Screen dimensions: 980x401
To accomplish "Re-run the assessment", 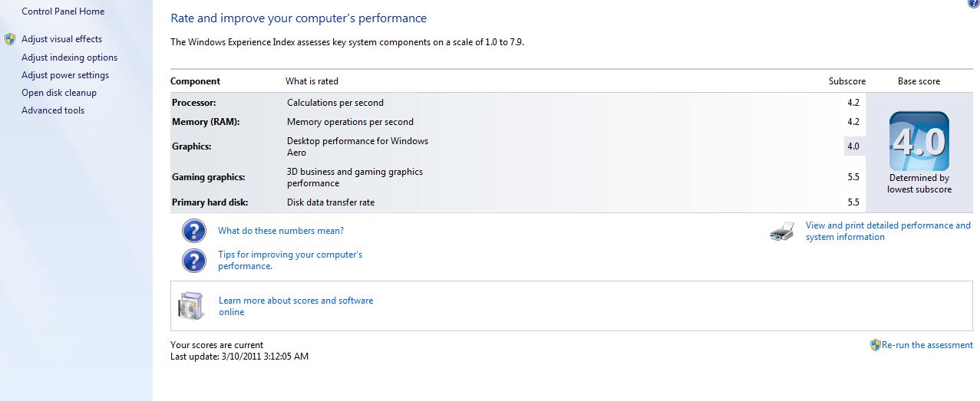I will 927,345.
